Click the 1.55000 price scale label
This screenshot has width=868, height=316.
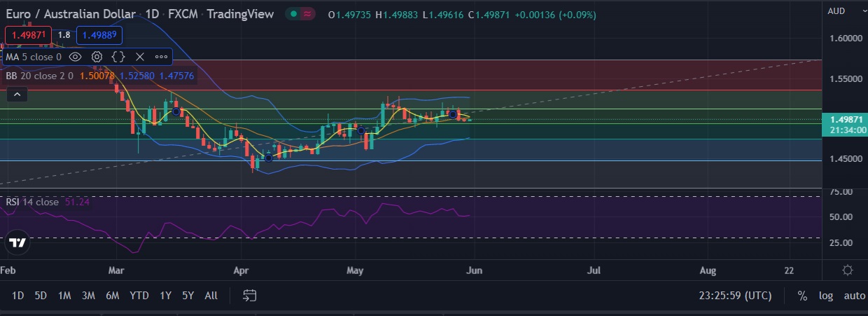coord(846,78)
